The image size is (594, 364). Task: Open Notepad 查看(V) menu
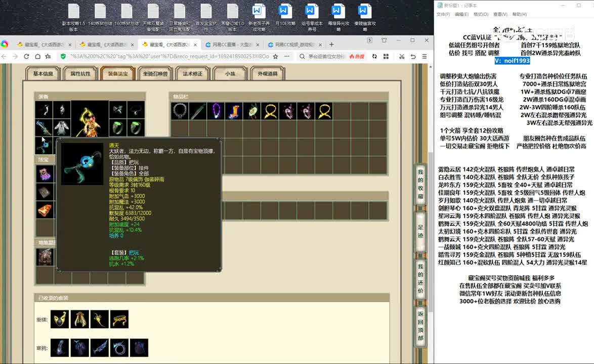[x=500, y=14]
